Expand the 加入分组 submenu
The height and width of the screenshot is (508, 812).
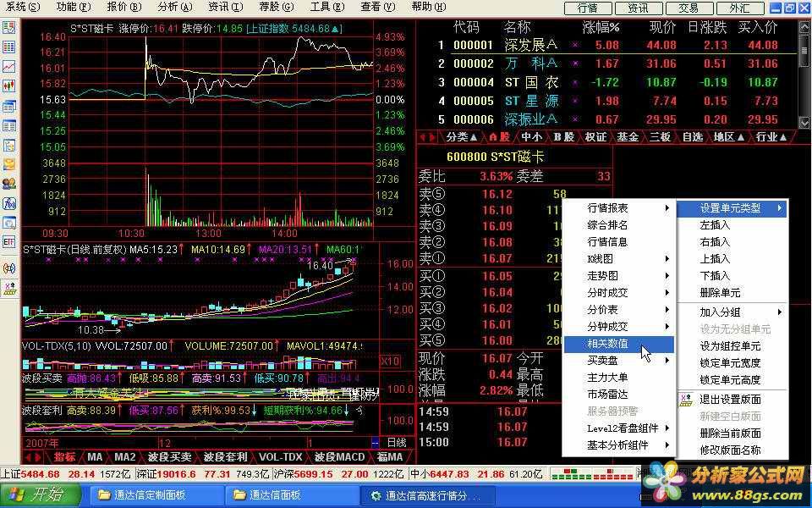click(732, 312)
